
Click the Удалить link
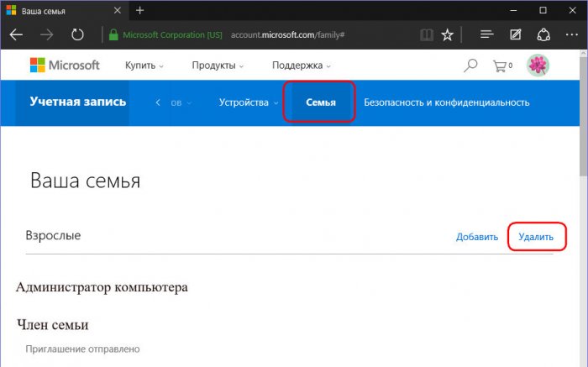[536, 237]
